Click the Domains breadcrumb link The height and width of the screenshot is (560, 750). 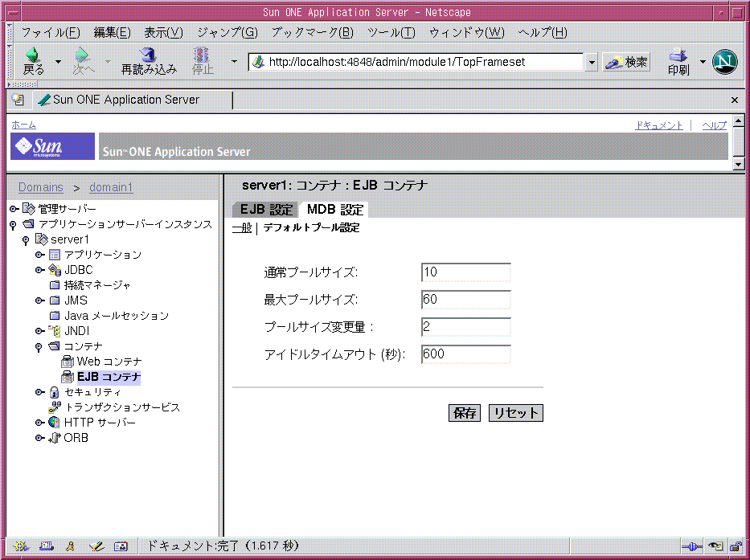[x=41, y=187]
